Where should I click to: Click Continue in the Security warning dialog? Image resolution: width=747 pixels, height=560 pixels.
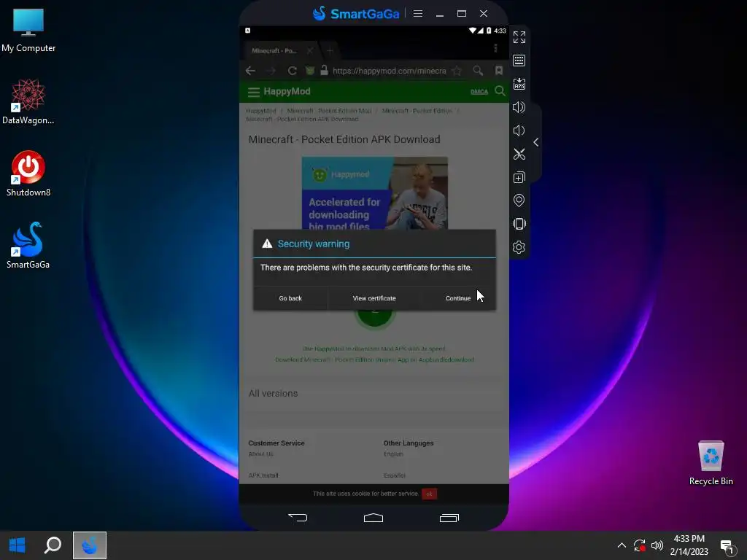pyautogui.click(x=458, y=298)
